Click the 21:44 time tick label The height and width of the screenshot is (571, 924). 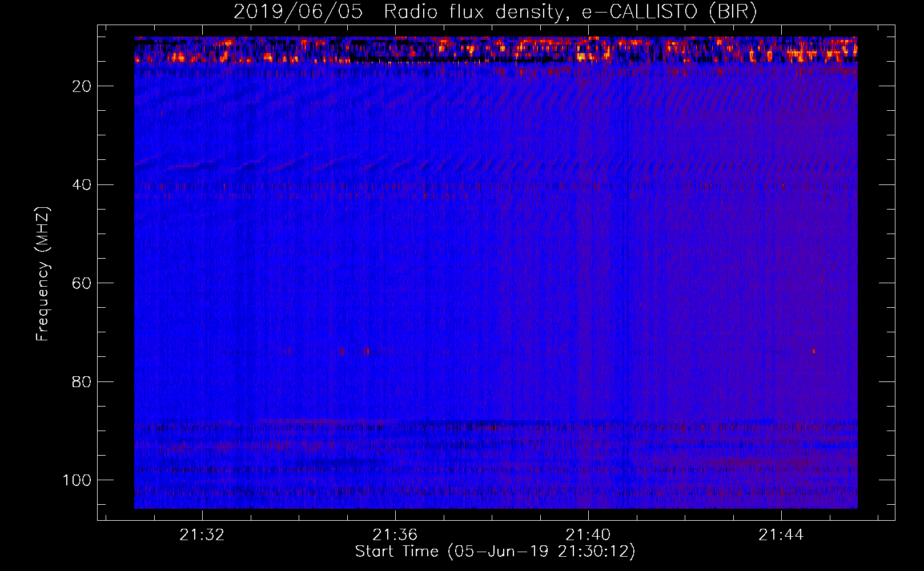[x=781, y=535]
